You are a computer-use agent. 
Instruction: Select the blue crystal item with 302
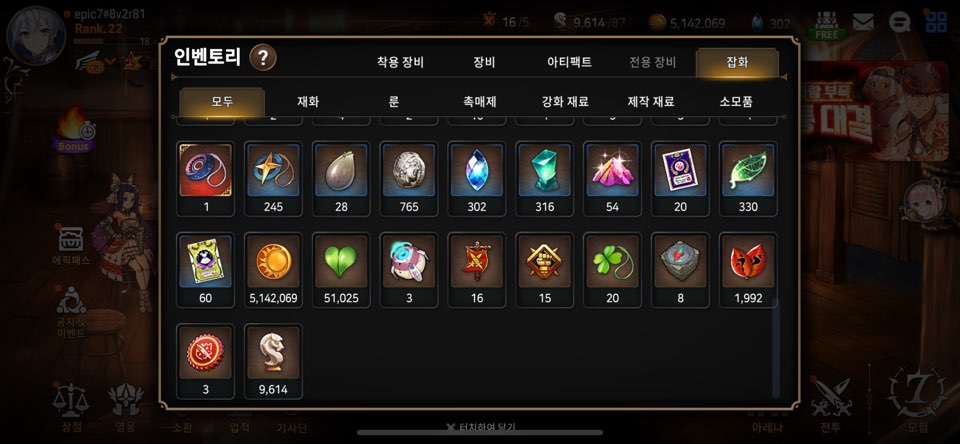(477, 179)
